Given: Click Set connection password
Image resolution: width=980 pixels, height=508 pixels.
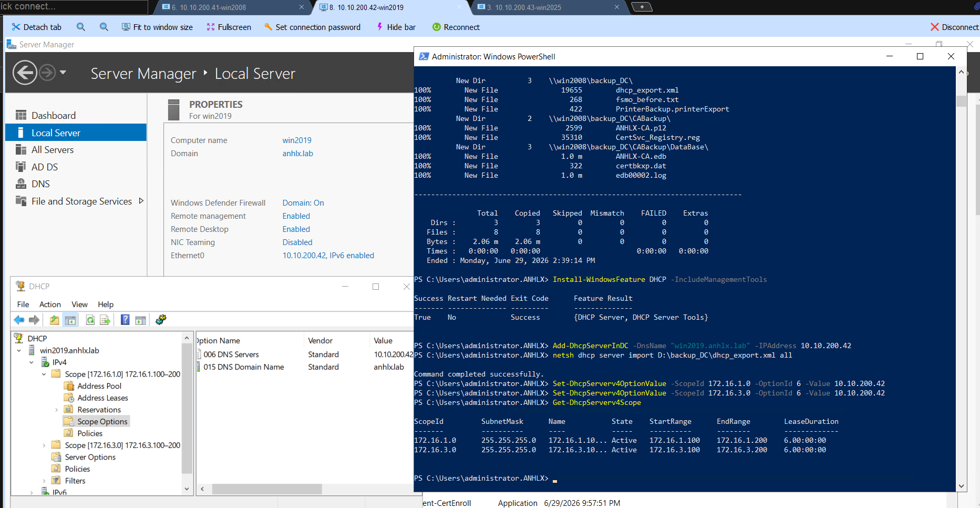Looking at the screenshot, I should point(312,27).
